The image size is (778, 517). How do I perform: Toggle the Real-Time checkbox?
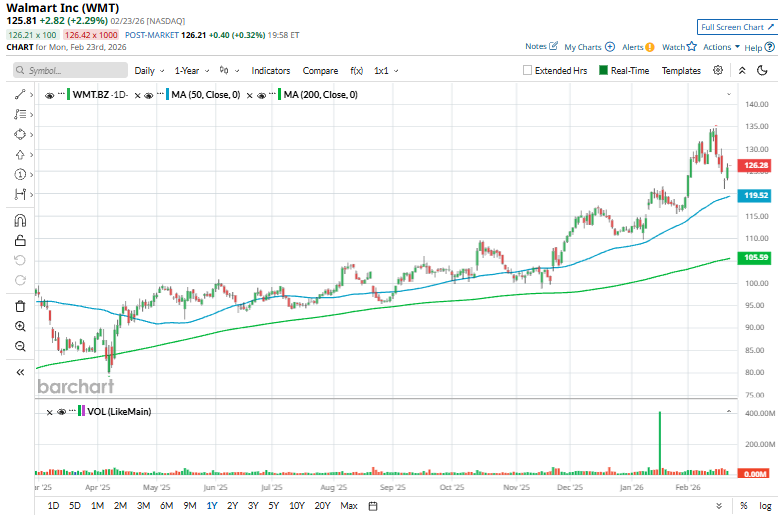click(603, 70)
